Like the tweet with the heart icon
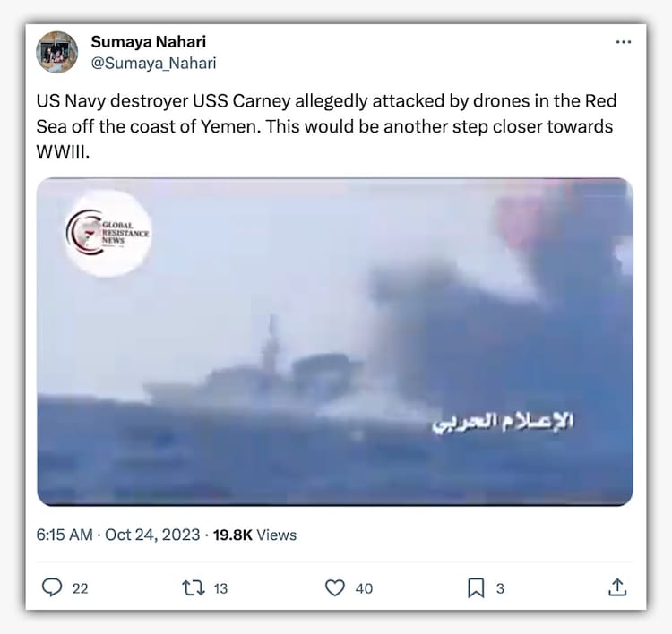Viewport: 672px width, 634px height. tap(335, 587)
